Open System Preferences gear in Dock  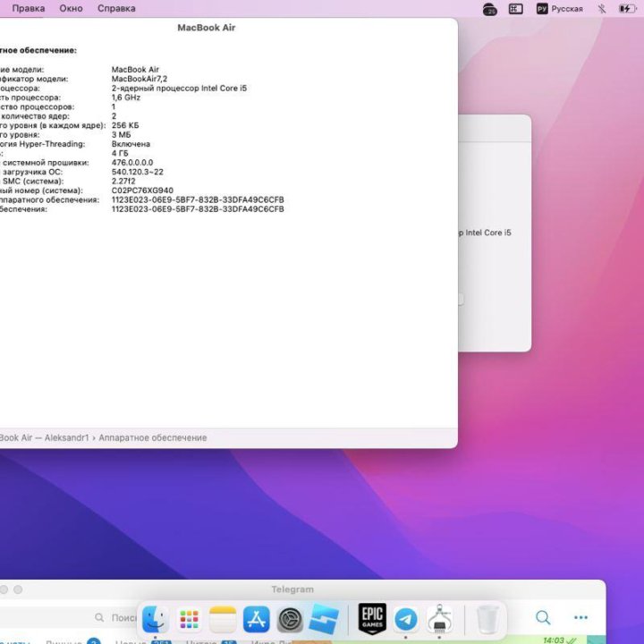(290, 619)
